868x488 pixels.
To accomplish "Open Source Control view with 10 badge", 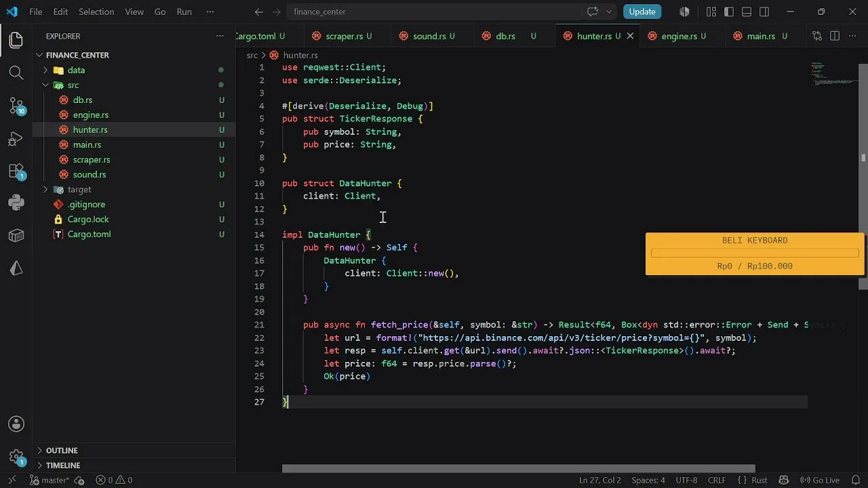I will 16,106.
